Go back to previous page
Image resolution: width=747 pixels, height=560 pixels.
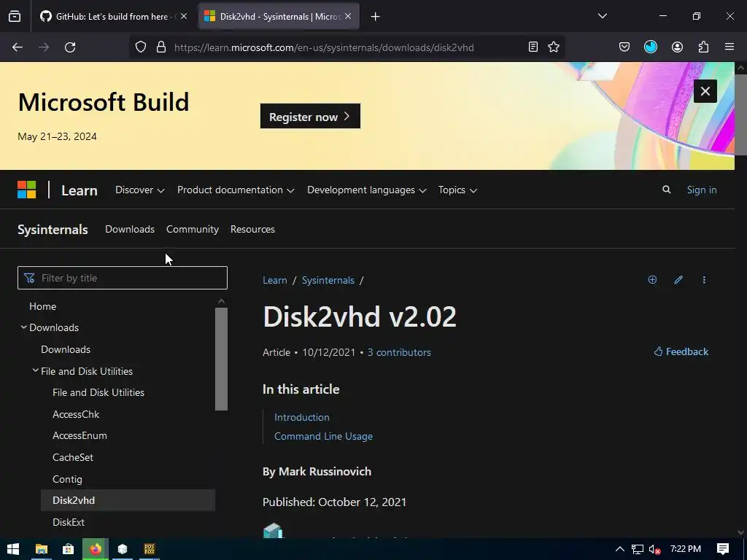pyautogui.click(x=18, y=47)
